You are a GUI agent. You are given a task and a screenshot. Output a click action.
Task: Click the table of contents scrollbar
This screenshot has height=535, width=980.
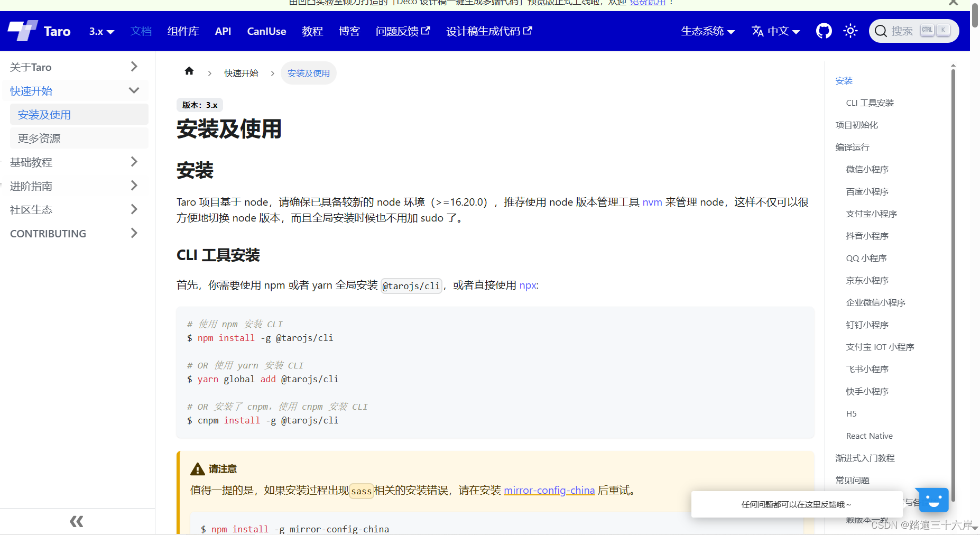(953, 285)
